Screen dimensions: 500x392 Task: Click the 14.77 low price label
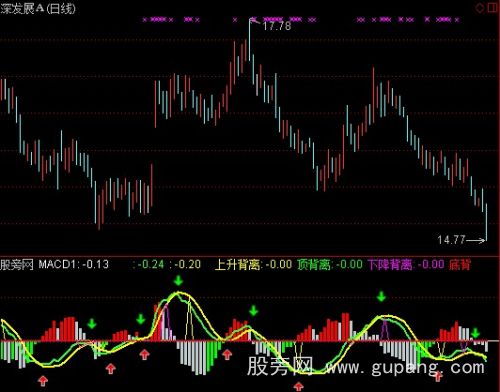click(x=451, y=239)
